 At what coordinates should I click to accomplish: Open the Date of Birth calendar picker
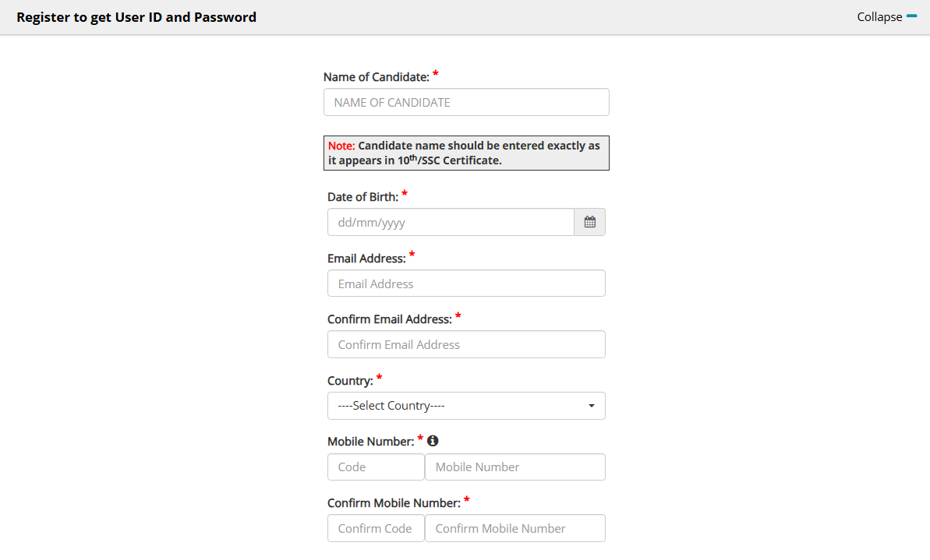click(x=589, y=222)
